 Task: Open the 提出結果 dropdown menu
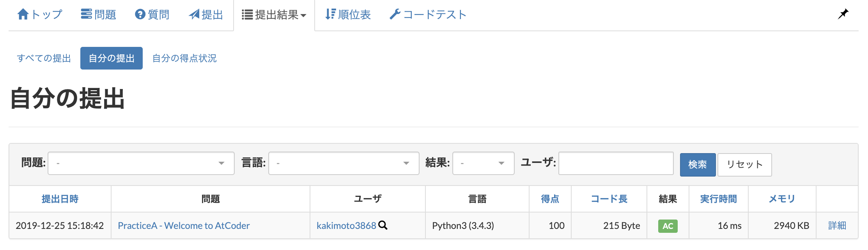click(x=274, y=15)
